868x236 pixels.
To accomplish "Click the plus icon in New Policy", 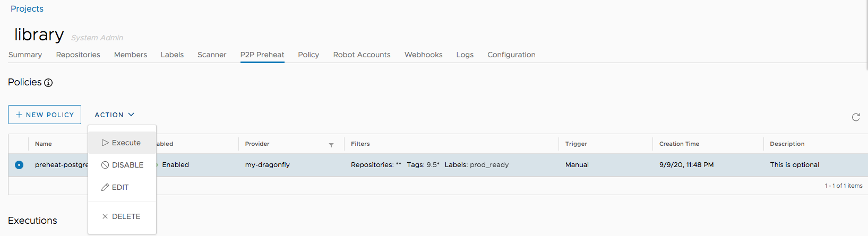I will point(19,115).
